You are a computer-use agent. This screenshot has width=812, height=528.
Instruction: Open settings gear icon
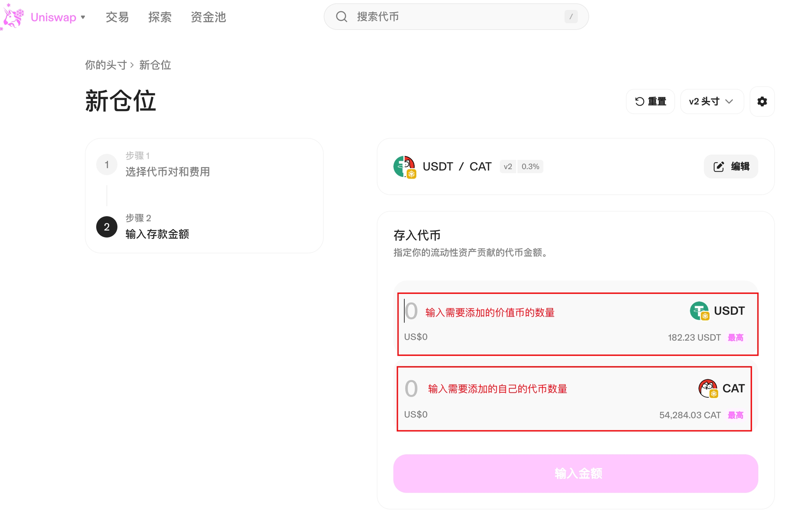tap(762, 102)
